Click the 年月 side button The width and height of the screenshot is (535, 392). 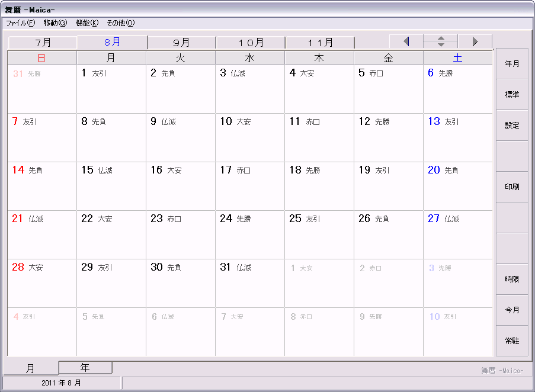tap(512, 64)
